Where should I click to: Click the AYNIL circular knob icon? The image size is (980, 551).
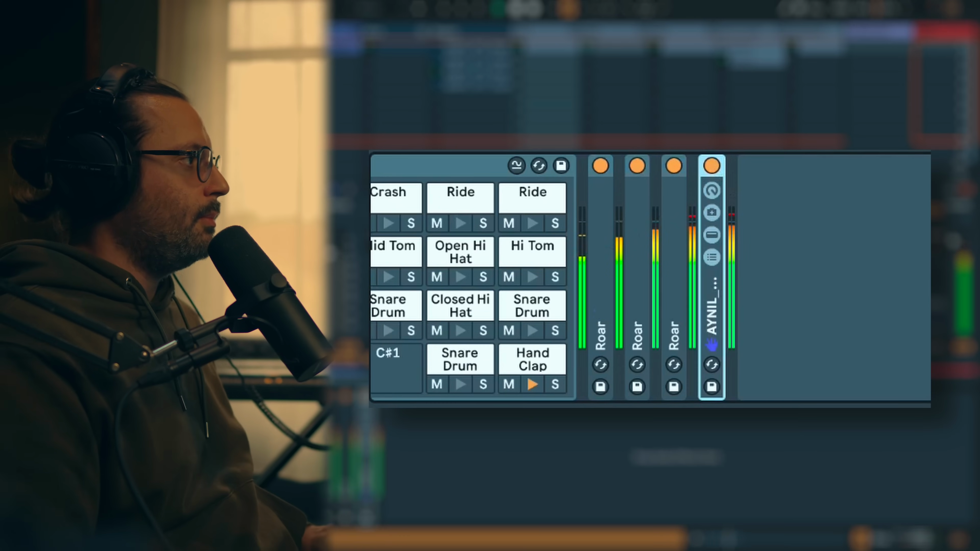(712, 191)
